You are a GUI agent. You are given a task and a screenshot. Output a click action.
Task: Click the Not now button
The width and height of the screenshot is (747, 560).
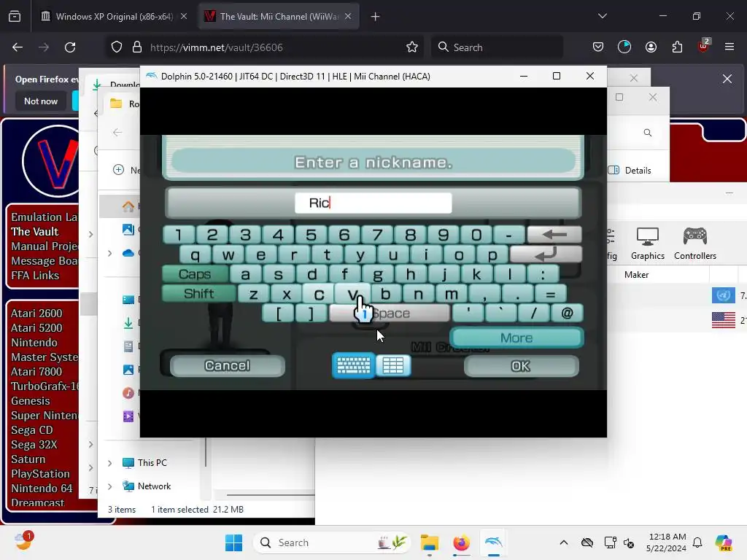coord(41,101)
